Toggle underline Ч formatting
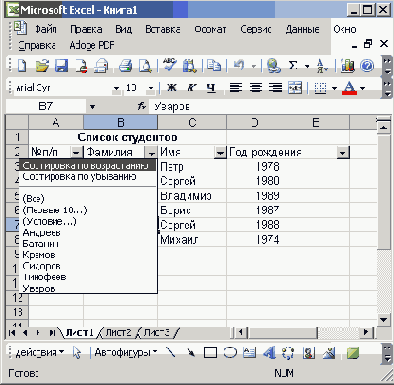The width and height of the screenshot is (394, 385). [x=211, y=88]
